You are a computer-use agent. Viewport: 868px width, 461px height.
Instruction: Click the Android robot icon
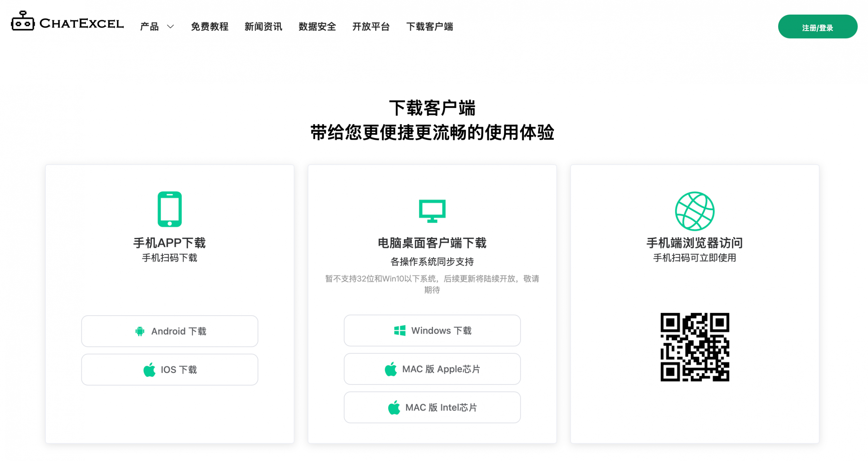140,331
